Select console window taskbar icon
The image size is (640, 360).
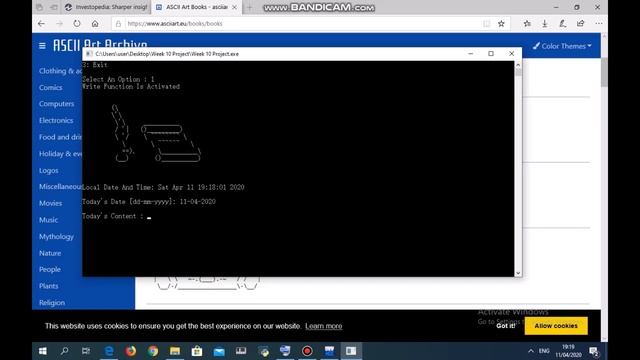(x=351, y=351)
